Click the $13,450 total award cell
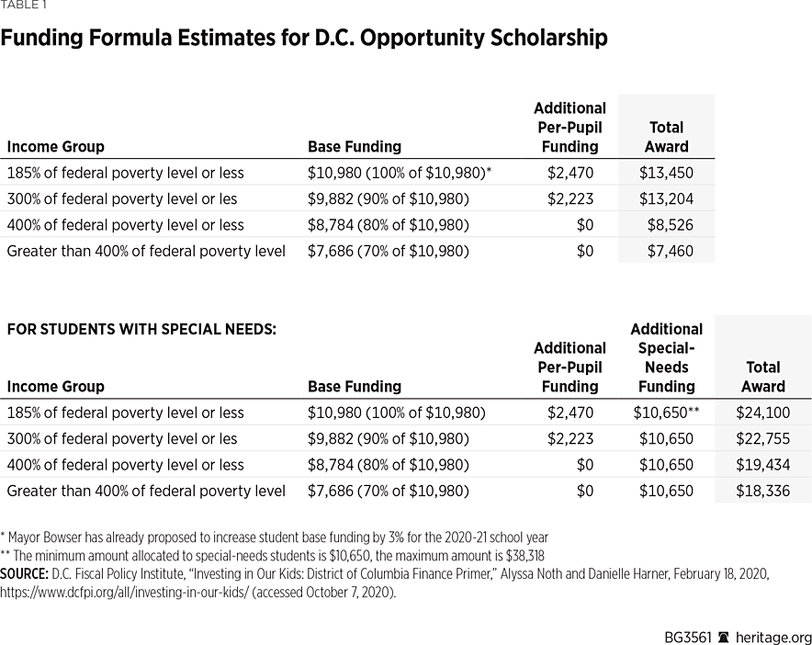The image size is (812, 645). click(x=667, y=173)
